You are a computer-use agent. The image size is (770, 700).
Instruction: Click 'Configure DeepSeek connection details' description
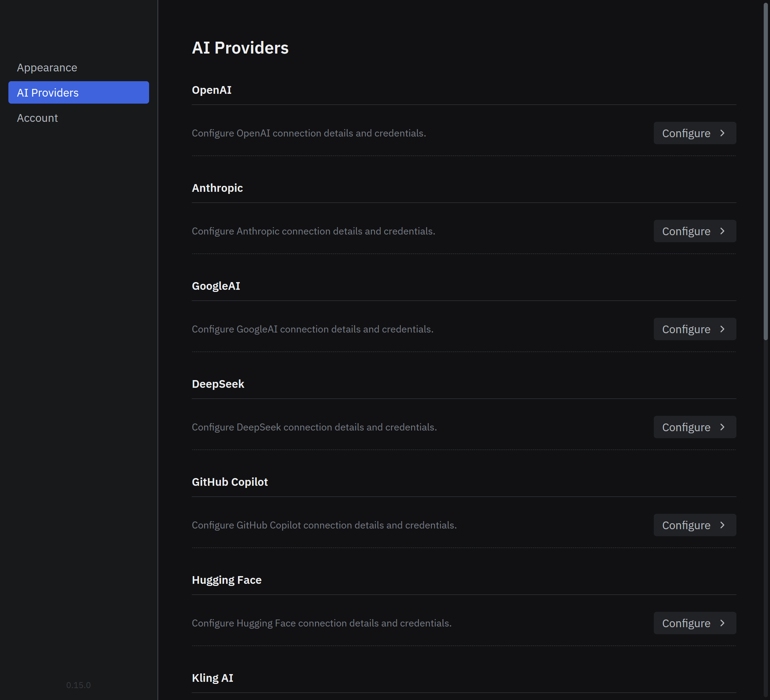pos(314,427)
